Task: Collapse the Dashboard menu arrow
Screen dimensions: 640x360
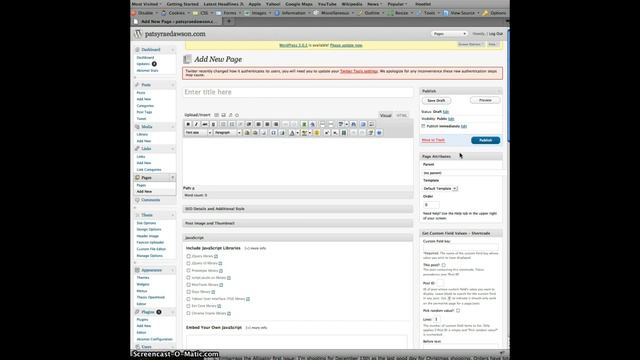Action: [173, 50]
